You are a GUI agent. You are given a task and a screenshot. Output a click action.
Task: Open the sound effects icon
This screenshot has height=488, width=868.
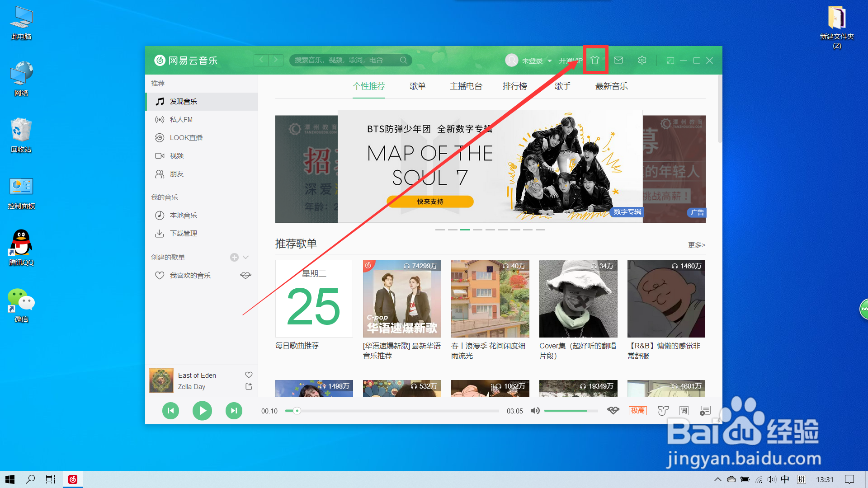click(x=663, y=411)
